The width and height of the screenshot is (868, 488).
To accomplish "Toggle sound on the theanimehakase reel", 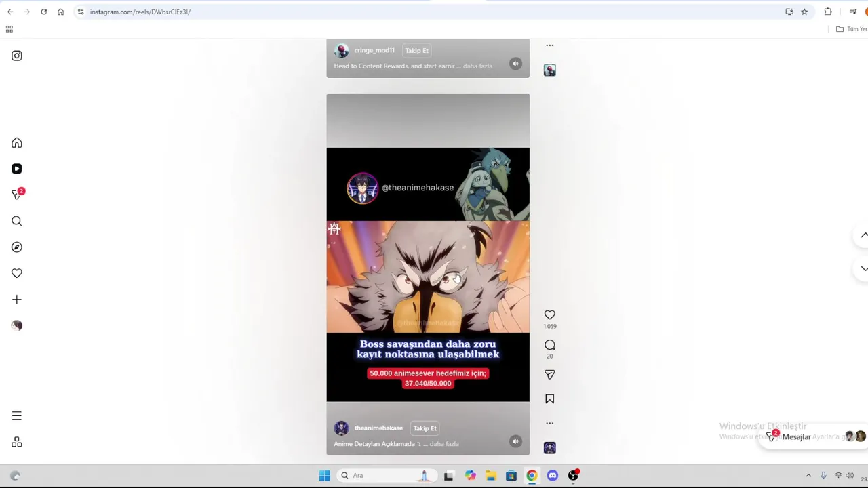I will tap(515, 441).
